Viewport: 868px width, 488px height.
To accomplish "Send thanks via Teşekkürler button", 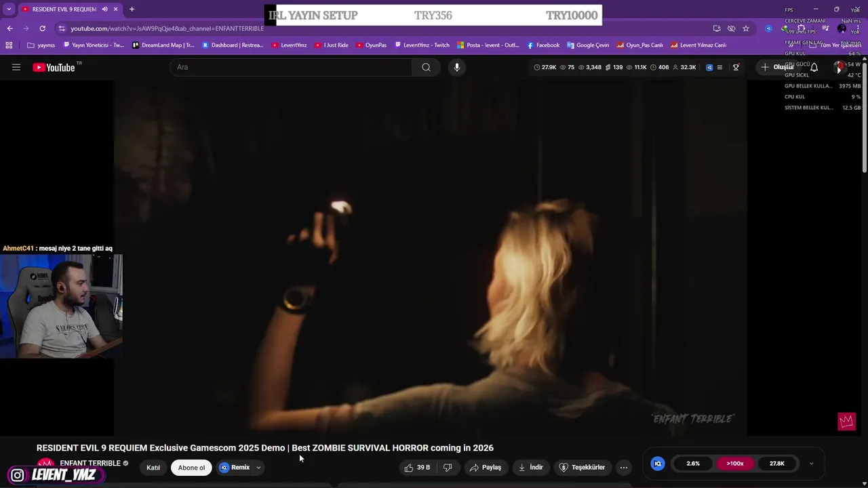I will point(583,467).
